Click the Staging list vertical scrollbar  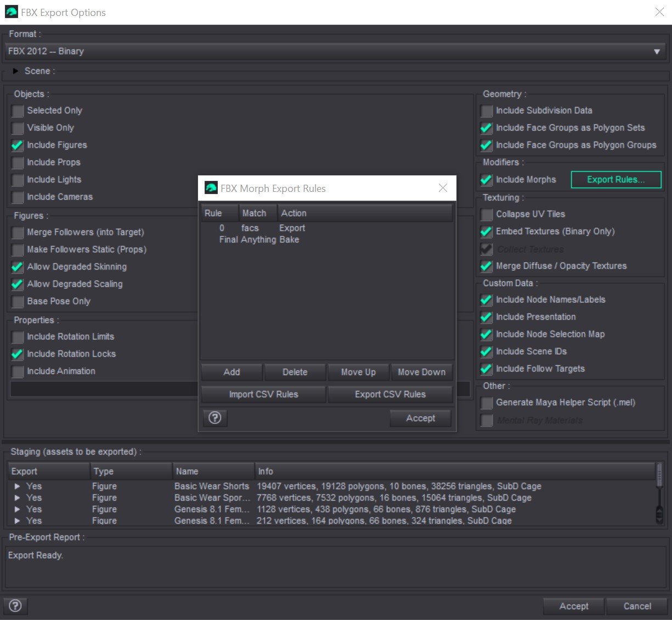click(660, 494)
